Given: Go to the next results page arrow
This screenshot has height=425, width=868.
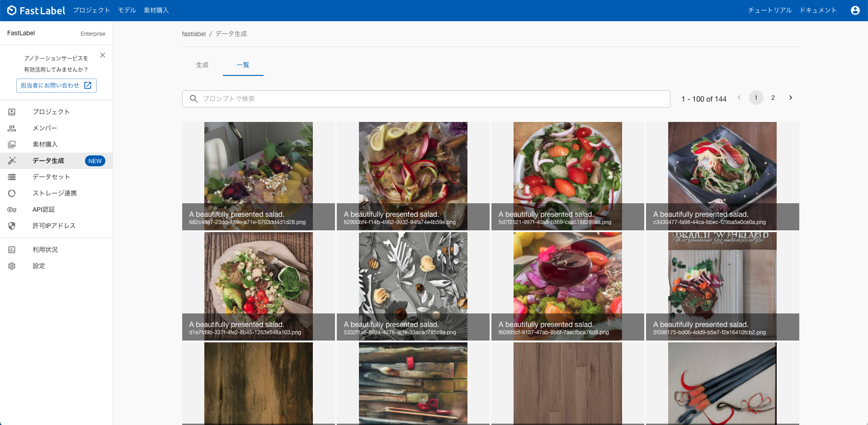Looking at the screenshot, I should [790, 98].
